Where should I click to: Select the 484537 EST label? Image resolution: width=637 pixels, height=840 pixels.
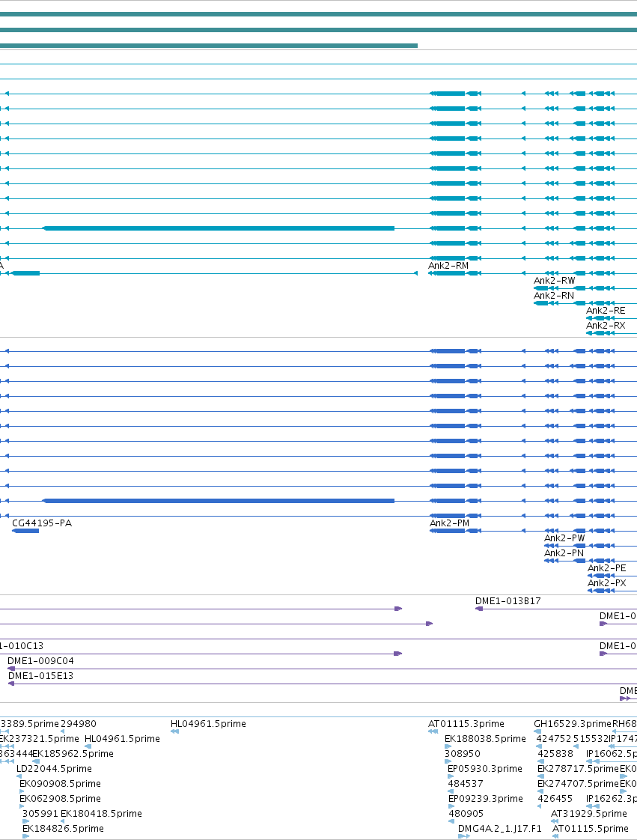(x=466, y=784)
